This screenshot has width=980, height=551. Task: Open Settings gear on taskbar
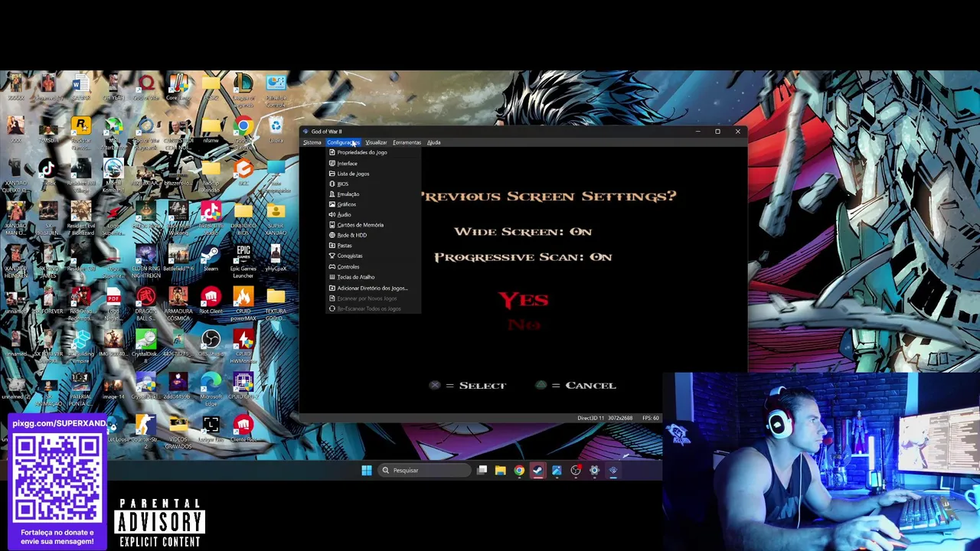(594, 471)
